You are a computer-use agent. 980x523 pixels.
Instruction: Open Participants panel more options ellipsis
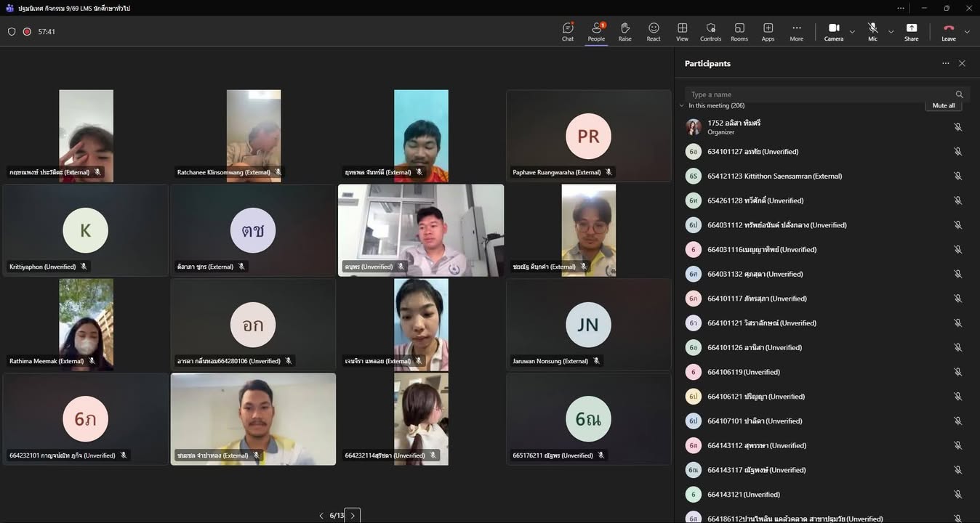[x=945, y=64]
